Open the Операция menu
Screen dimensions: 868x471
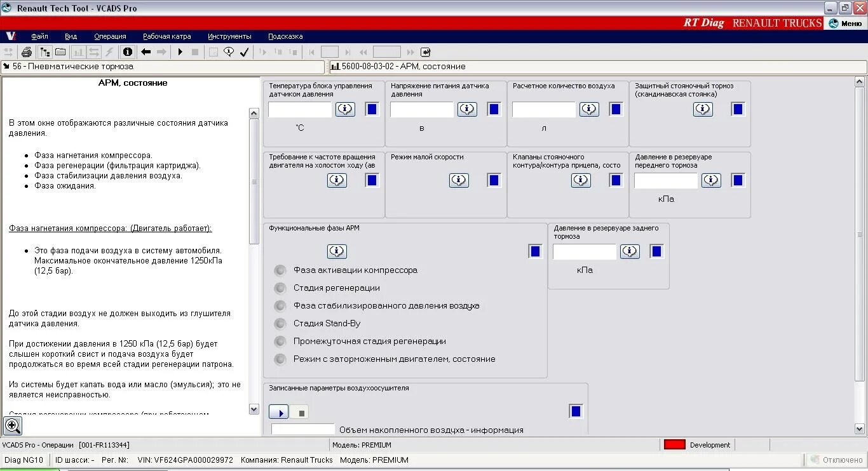point(111,36)
